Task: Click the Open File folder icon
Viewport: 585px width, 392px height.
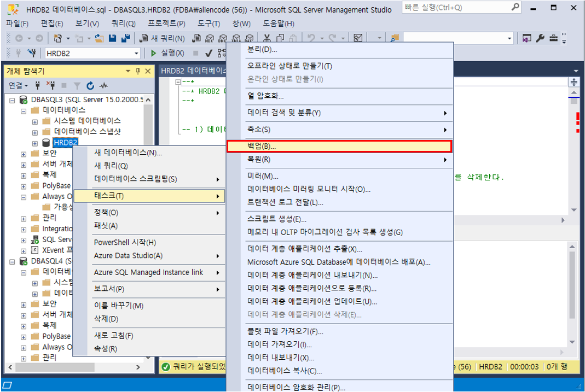Action: click(x=99, y=38)
